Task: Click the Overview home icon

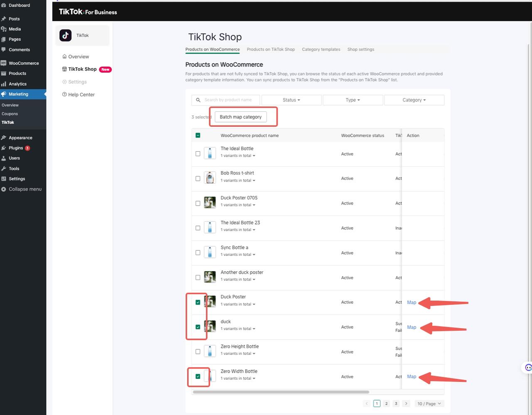Action: pos(64,56)
